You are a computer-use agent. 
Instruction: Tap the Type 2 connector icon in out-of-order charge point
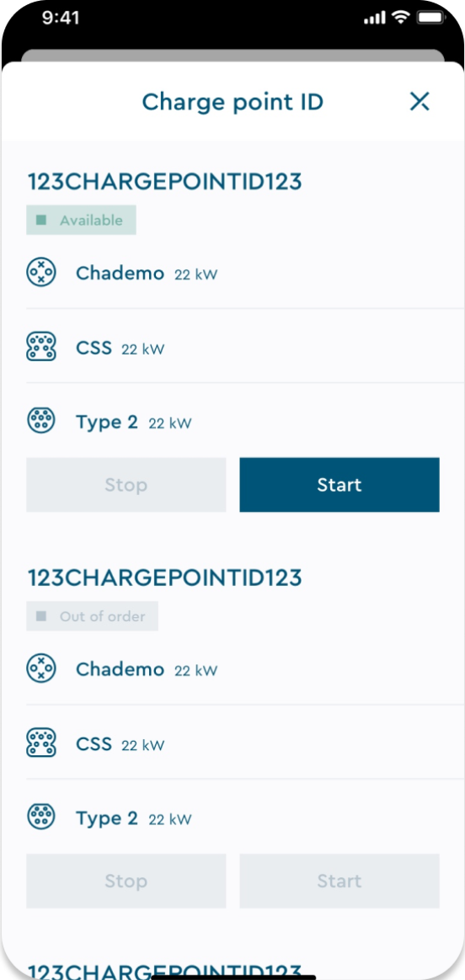[x=41, y=818]
